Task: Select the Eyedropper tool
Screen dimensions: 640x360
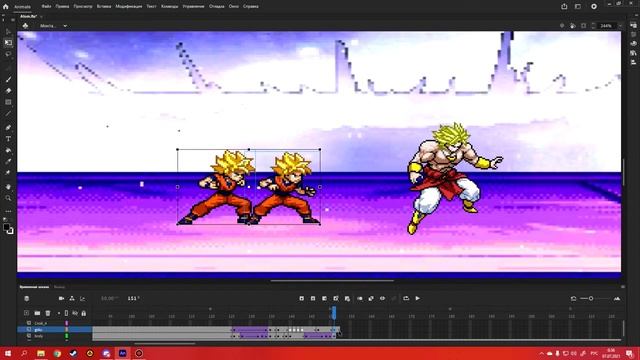Action: click(8, 162)
